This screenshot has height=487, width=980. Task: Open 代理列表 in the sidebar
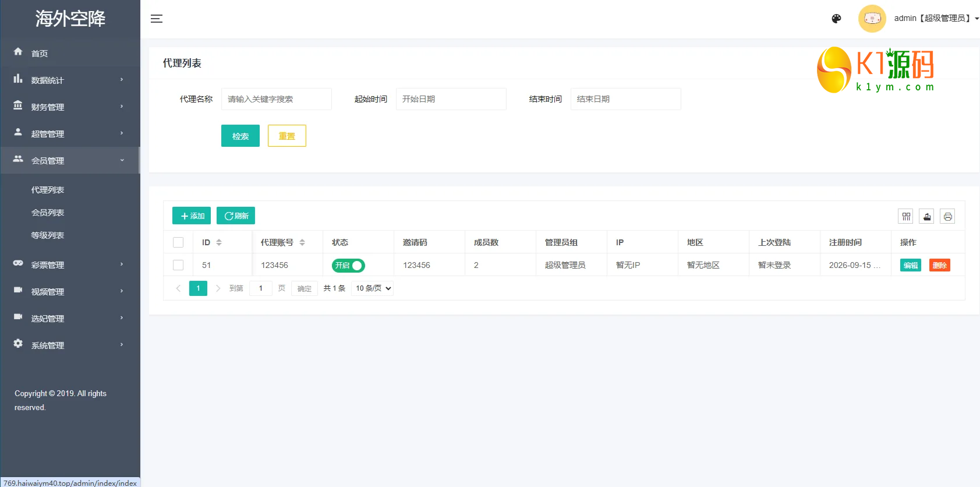(x=48, y=190)
